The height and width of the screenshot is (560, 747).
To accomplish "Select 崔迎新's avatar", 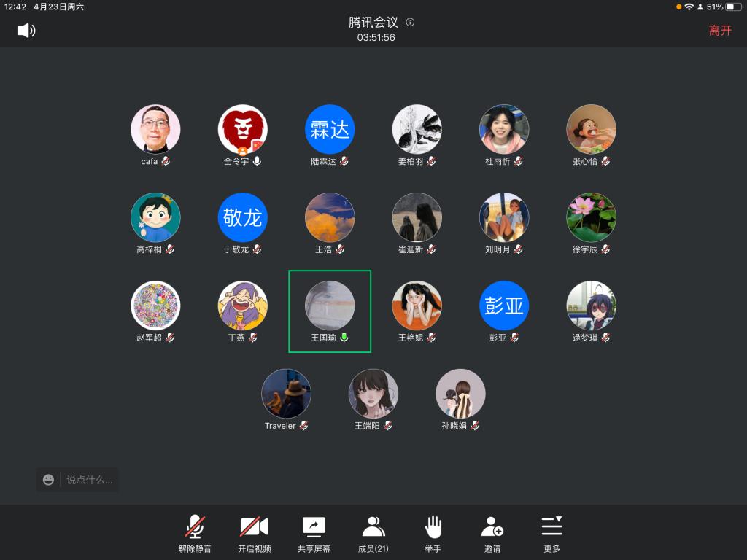I will [417, 217].
